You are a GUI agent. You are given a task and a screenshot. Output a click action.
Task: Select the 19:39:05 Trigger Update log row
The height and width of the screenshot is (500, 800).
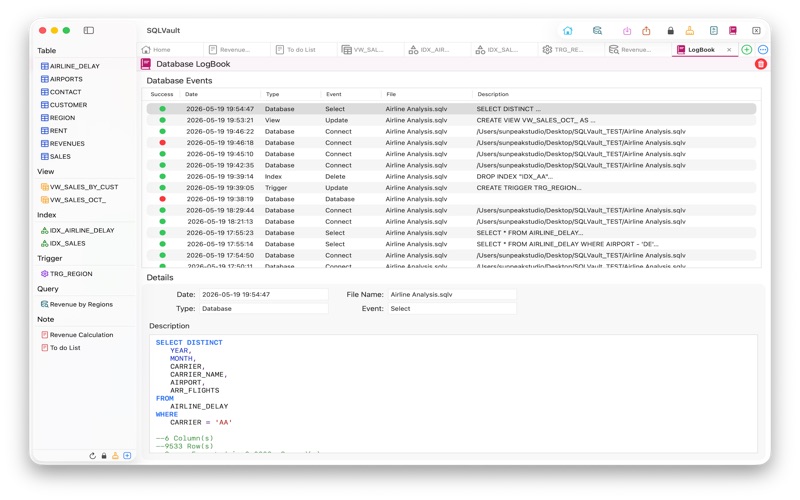451,187
